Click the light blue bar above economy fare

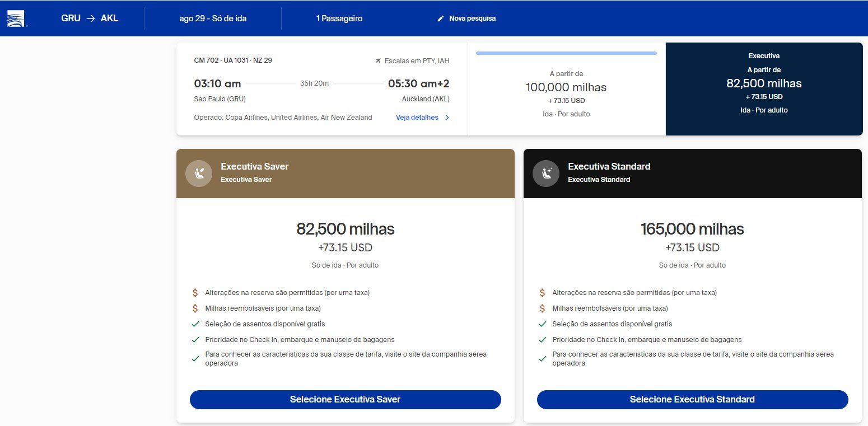[x=566, y=53]
